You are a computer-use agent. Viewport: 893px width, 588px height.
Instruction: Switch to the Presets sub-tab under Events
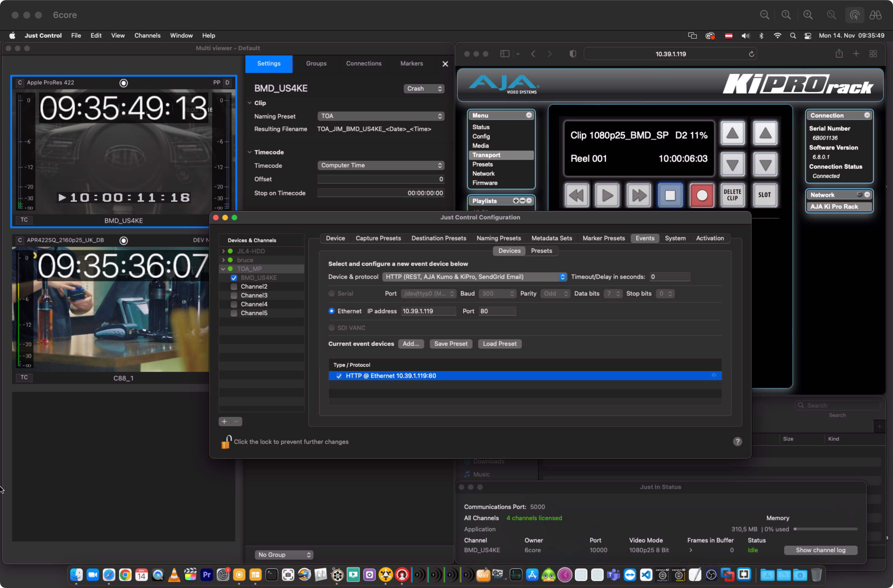click(541, 251)
